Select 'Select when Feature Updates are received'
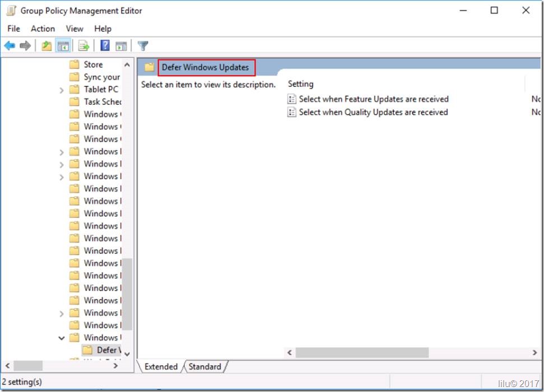The width and height of the screenshot is (544, 392). pyautogui.click(x=374, y=99)
